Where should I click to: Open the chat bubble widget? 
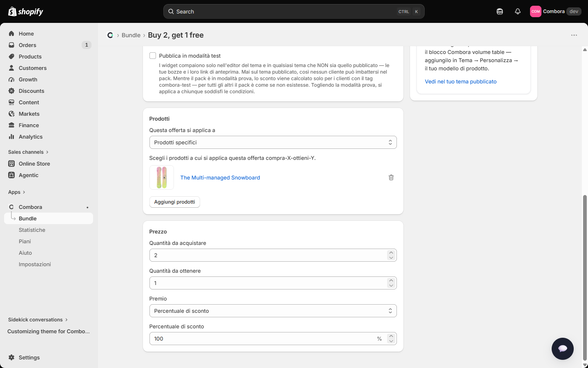click(x=563, y=349)
